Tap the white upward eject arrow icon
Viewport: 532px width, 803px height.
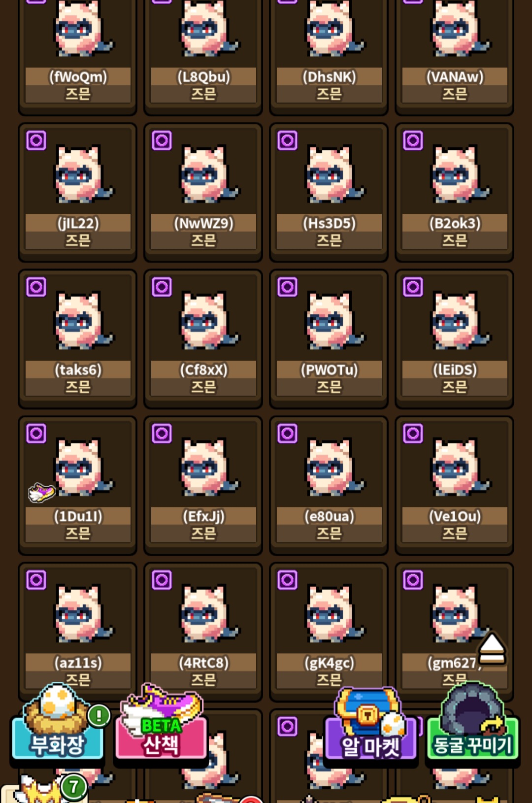point(492,648)
